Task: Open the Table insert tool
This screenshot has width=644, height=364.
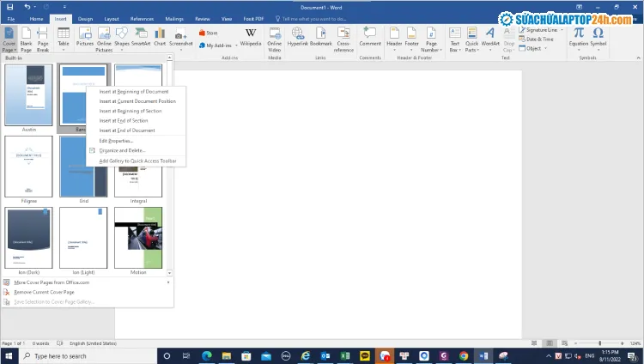Action: click(x=64, y=39)
